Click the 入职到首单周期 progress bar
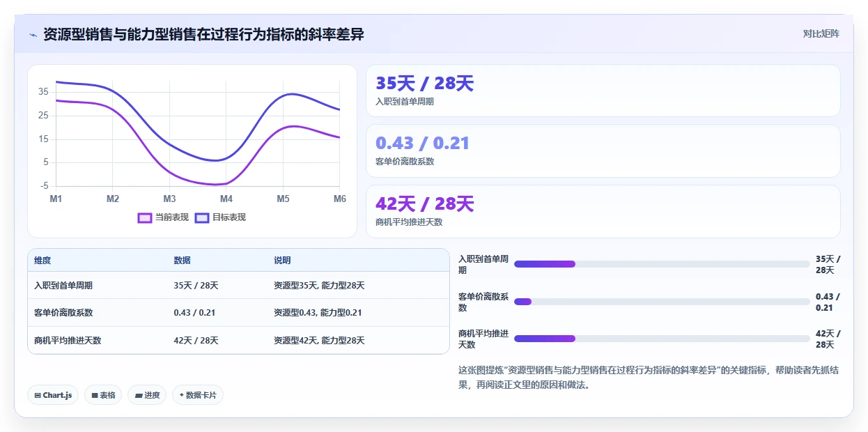 (662, 264)
